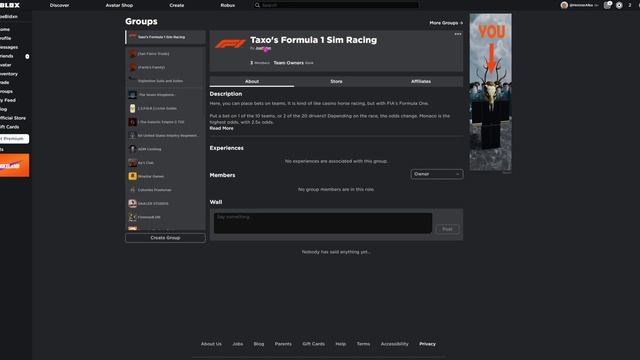
Task: Click the San Fierro Triads group icon
Action: (x=132, y=54)
